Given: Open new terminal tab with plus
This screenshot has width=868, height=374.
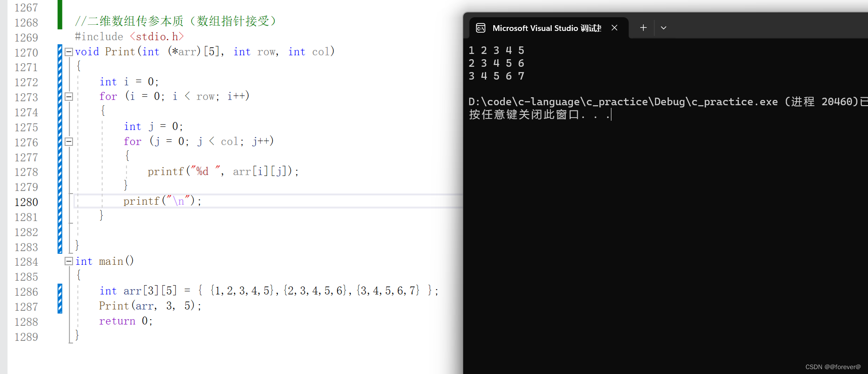Looking at the screenshot, I should pyautogui.click(x=643, y=28).
